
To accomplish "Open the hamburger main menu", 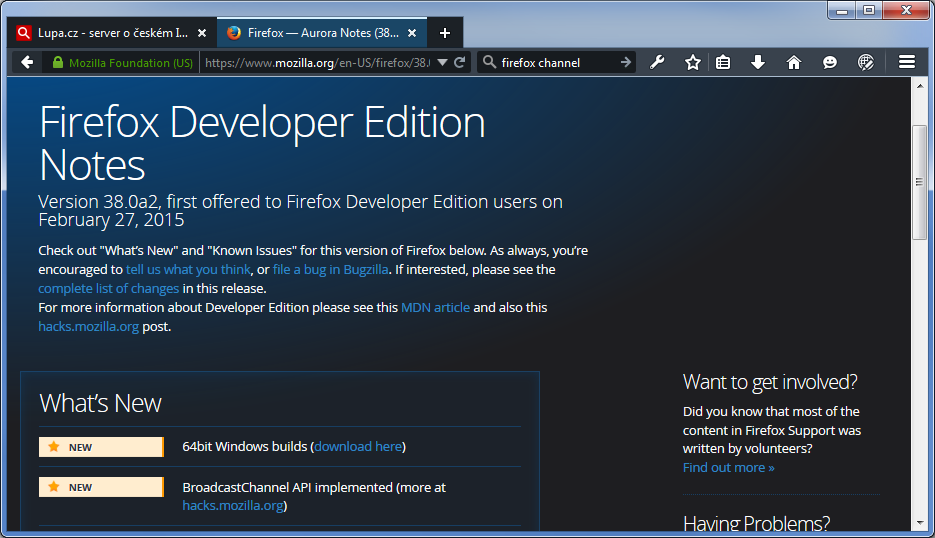I will click(x=907, y=62).
